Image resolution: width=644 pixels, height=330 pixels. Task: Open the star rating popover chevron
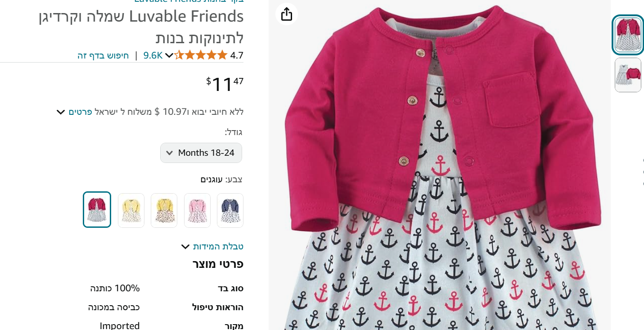click(x=169, y=55)
